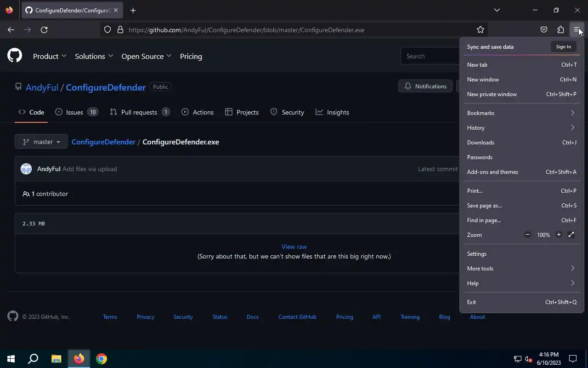Choose Save page as... menu item

(x=521, y=205)
